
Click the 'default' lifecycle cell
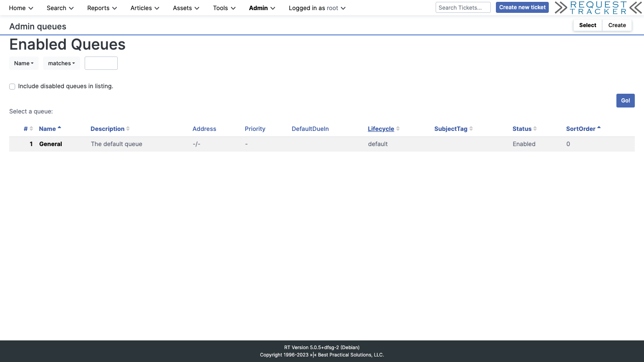(x=378, y=144)
